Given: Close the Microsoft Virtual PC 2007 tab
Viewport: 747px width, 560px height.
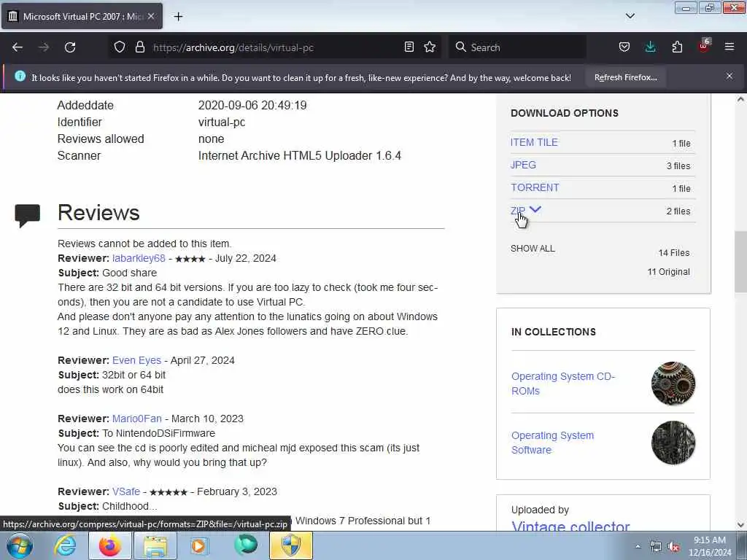Looking at the screenshot, I should tap(151, 16).
